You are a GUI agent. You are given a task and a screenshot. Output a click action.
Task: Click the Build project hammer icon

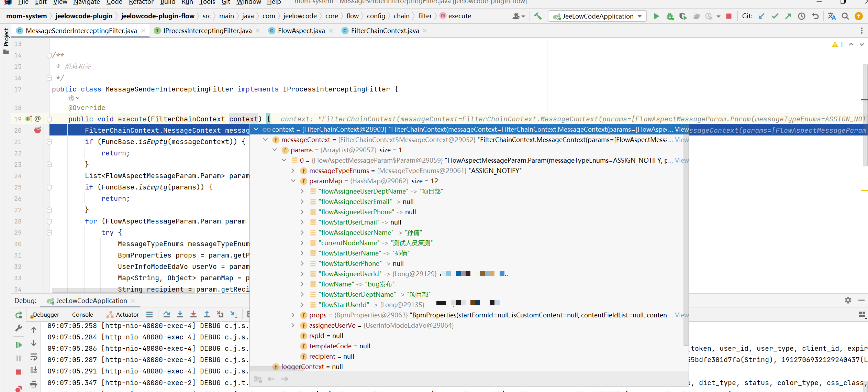coord(538,16)
